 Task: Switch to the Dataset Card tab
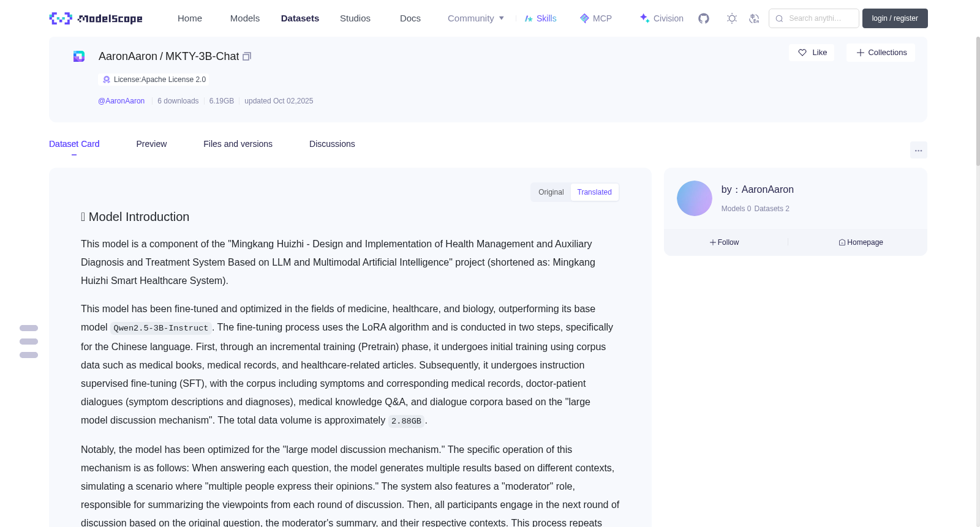pos(74,144)
